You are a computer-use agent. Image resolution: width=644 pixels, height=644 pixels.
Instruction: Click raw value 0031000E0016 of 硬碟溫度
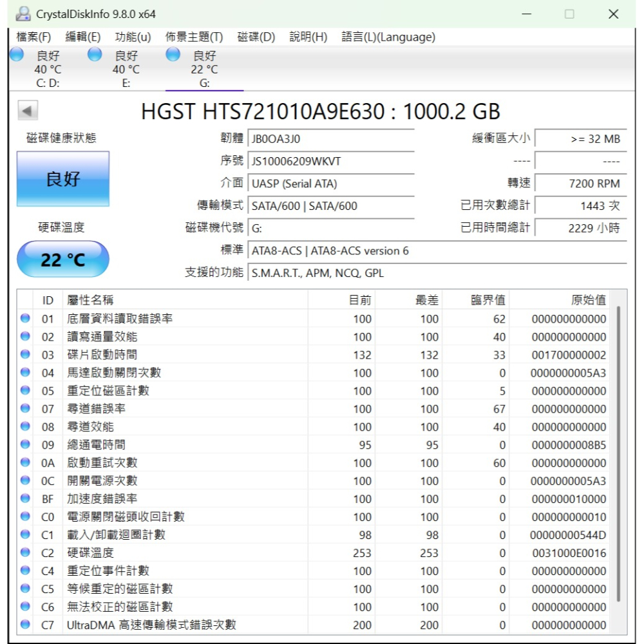tap(569, 553)
